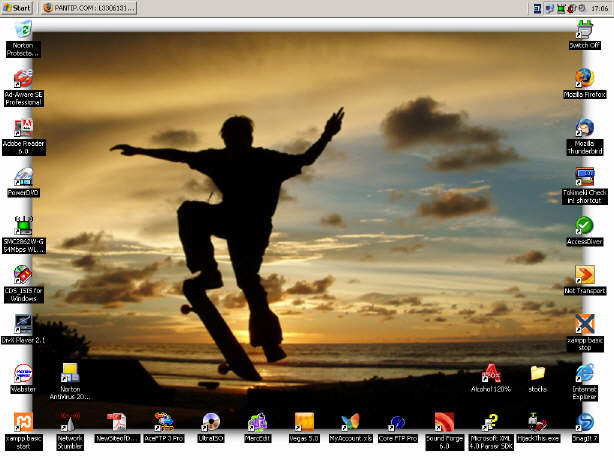Click the 17:06 taskbar clock
This screenshot has width=614, height=460.
(x=600, y=8)
